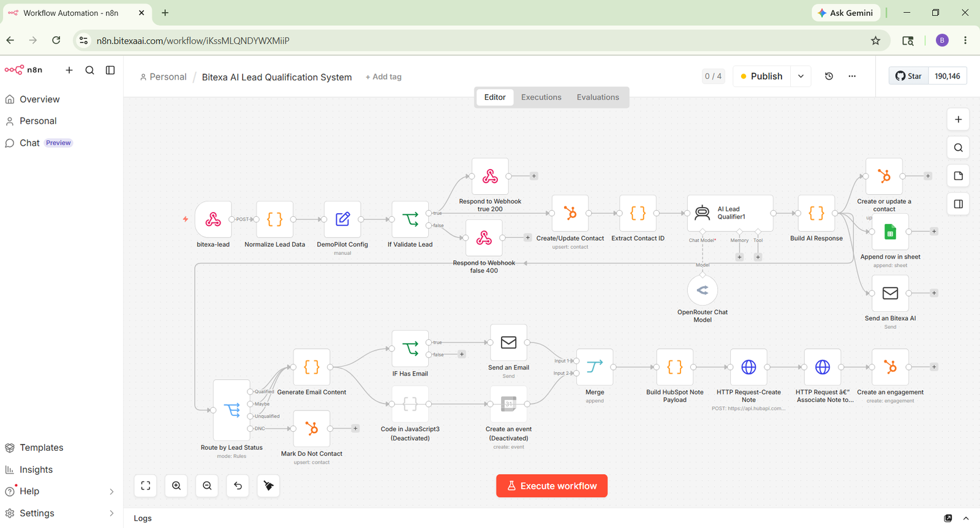Open Respond to Webhook false 400 node
The width and height of the screenshot is (980, 528).
pos(484,238)
